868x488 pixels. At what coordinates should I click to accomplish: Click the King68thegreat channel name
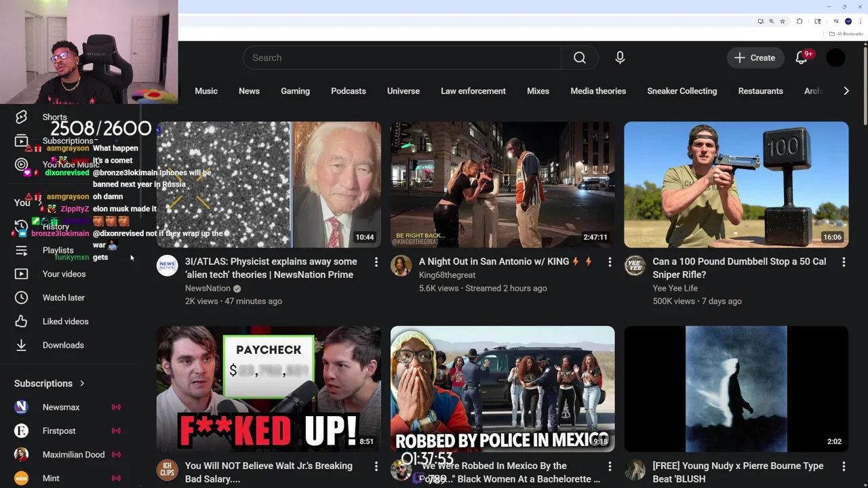point(447,275)
